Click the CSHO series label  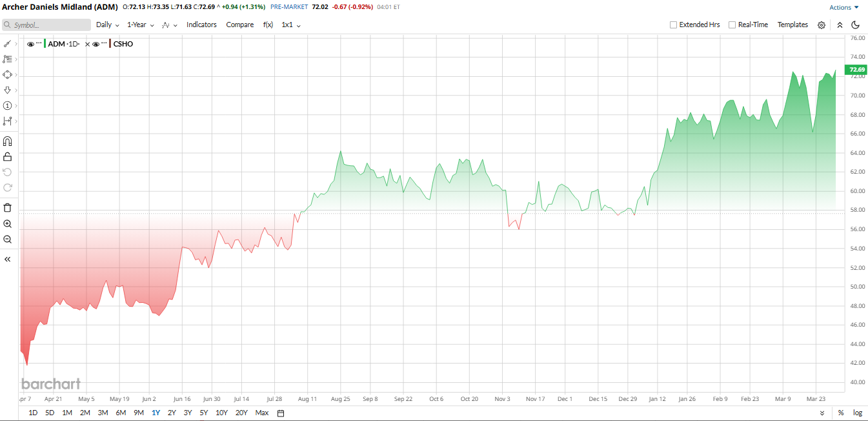pos(123,44)
